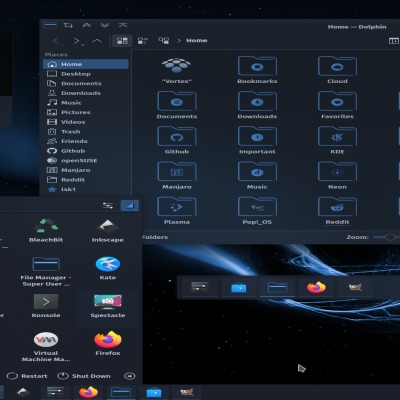Click keep-below button in Dolphin titlebar
Viewport: 400px width, 400px height.
[105, 25]
